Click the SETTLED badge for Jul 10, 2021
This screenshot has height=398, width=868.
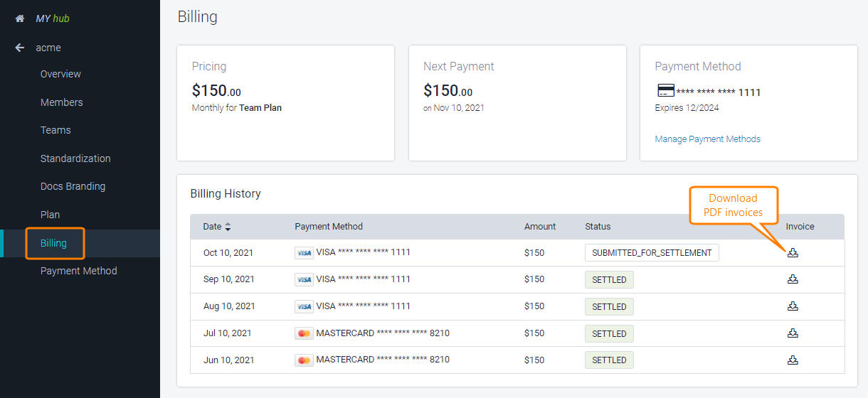coord(609,333)
